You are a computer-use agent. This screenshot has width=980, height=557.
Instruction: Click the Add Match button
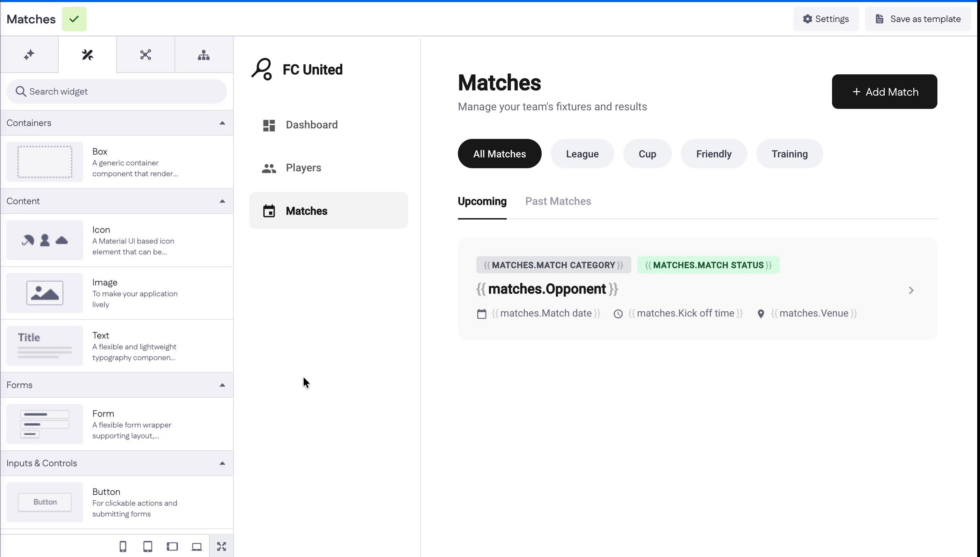[x=884, y=92]
